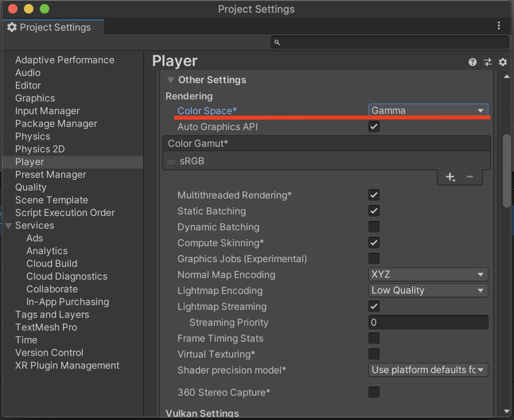
Task: Toggle Compute Skinning checkbox
Action: click(x=374, y=242)
